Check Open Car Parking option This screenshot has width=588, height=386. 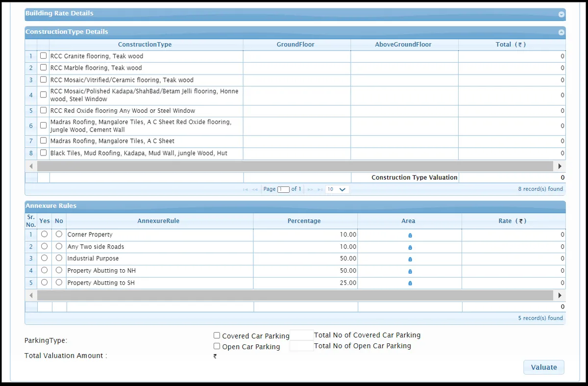(x=217, y=346)
